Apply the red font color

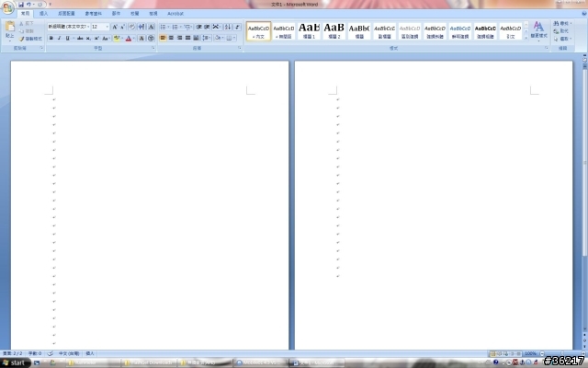tap(129, 38)
